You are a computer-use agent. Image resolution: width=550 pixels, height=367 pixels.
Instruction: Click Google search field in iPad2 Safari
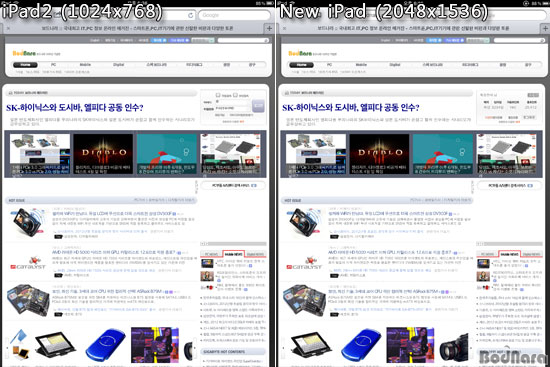point(234,15)
